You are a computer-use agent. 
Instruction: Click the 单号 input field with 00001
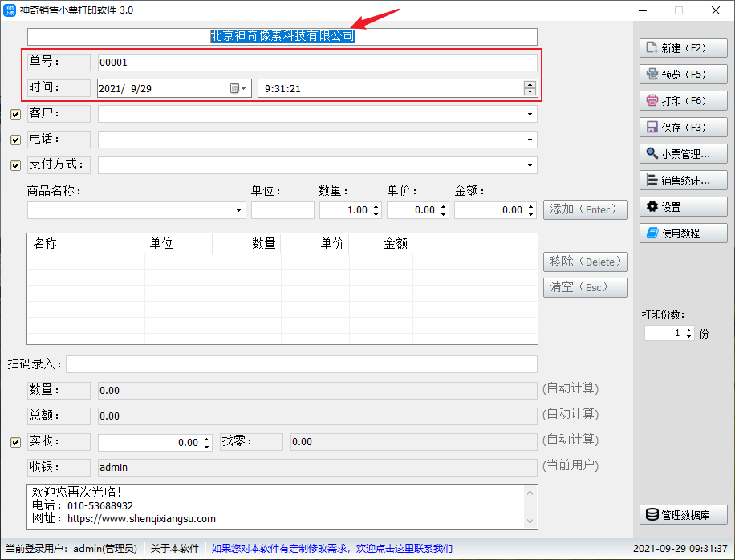pyautogui.click(x=317, y=63)
